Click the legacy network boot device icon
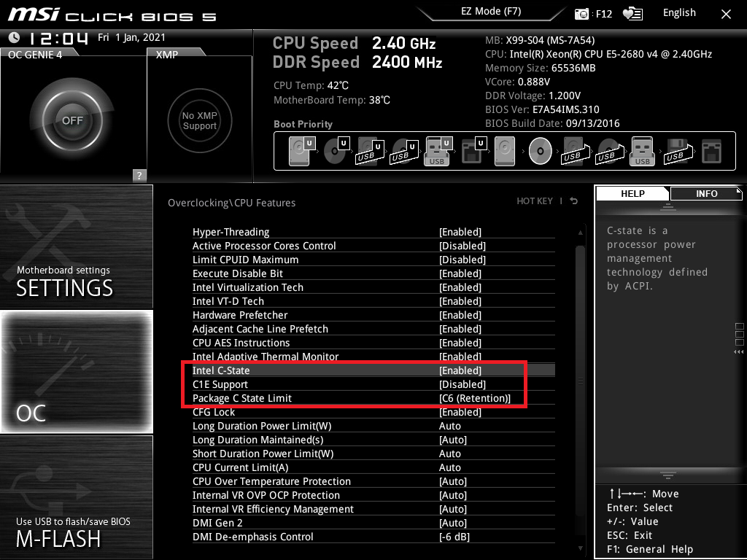 712,151
